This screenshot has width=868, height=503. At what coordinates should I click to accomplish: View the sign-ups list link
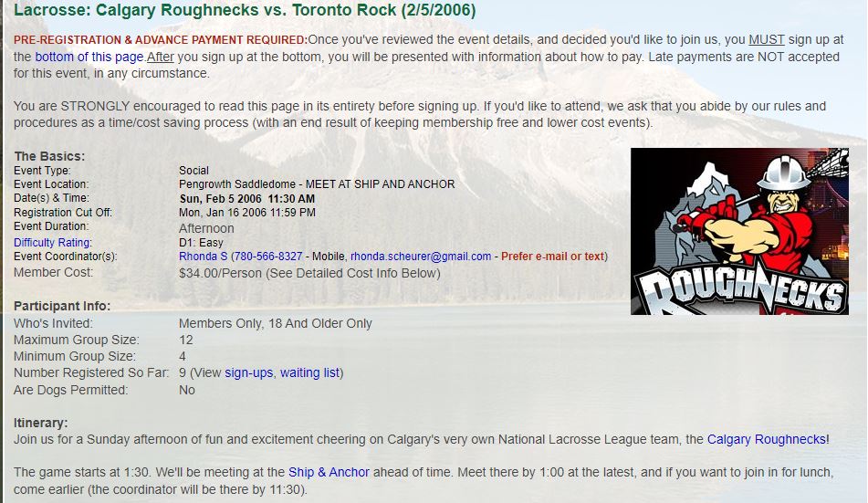pyautogui.click(x=248, y=372)
